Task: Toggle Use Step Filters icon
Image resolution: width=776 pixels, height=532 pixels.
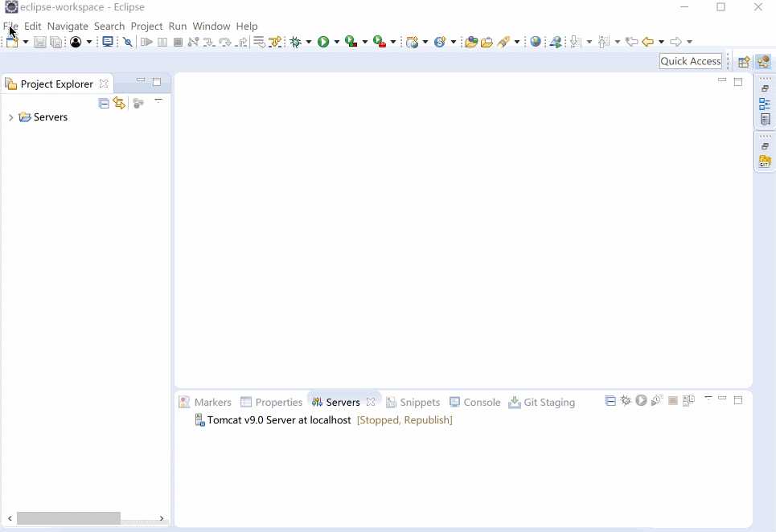Action: click(x=275, y=42)
